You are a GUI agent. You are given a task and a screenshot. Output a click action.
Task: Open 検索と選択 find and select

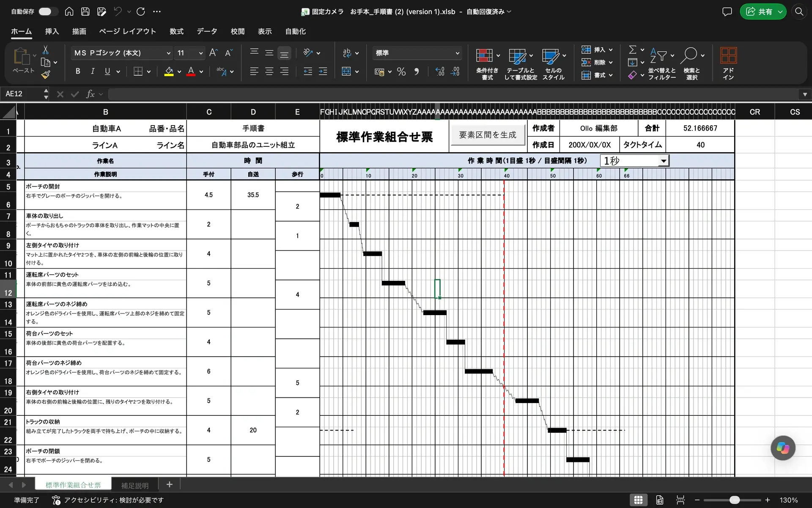coord(692,63)
